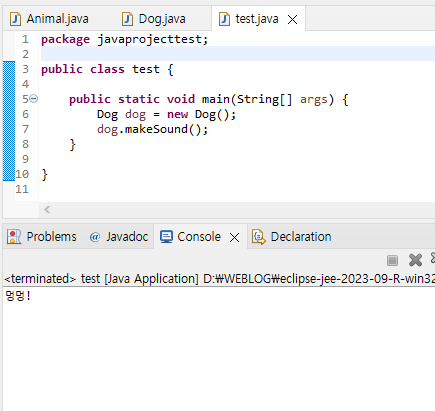435x411 pixels.
Task: Switch to the Animal.java editor tab
Action: point(49,19)
